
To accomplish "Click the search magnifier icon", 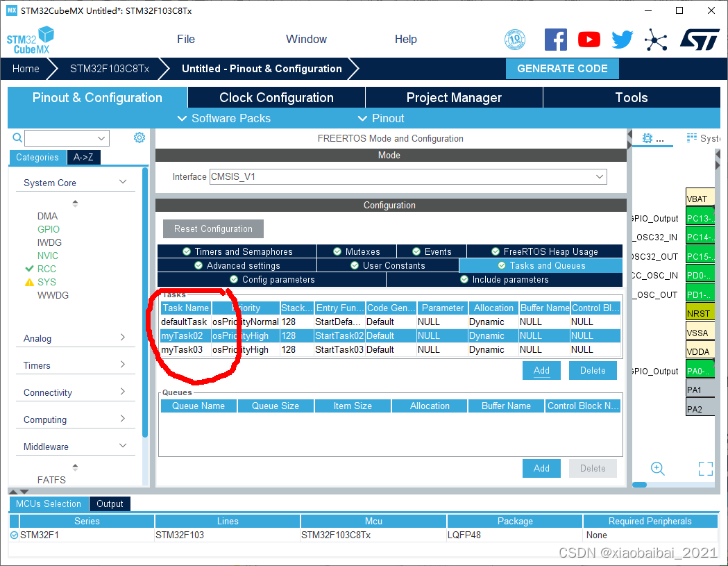I will pos(17,138).
